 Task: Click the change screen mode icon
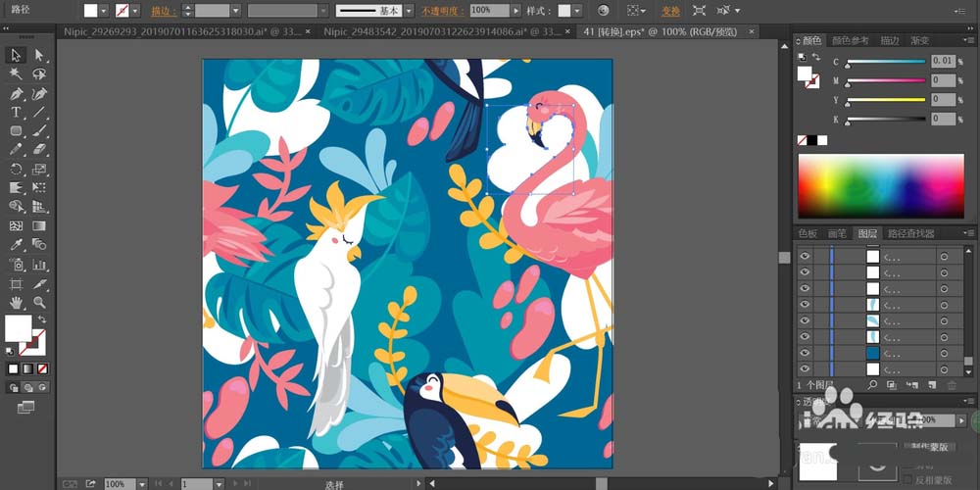tap(25, 408)
